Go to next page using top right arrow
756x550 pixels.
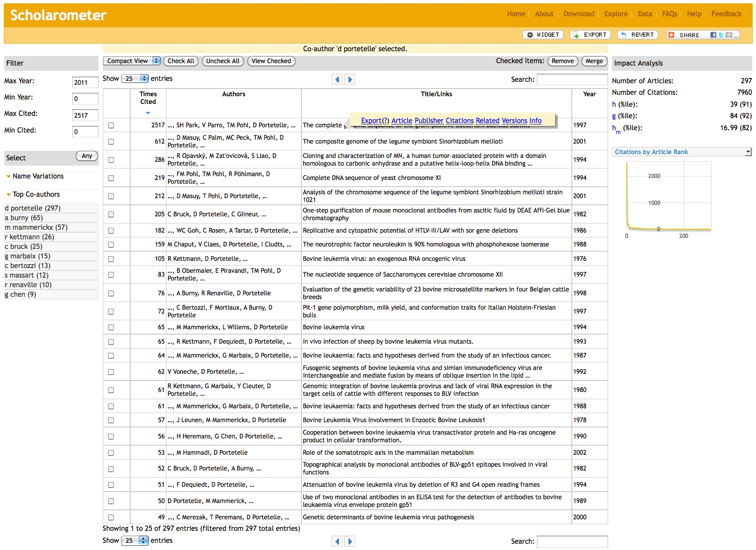tap(350, 79)
